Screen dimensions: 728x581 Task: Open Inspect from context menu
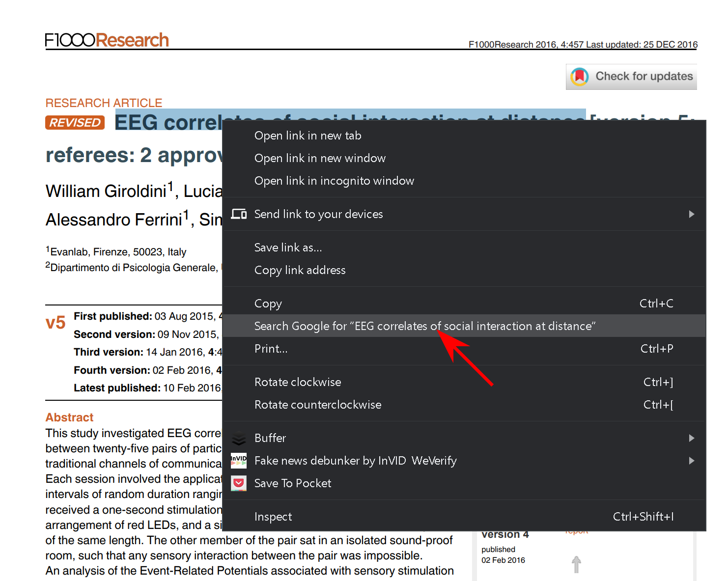point(273,517)
